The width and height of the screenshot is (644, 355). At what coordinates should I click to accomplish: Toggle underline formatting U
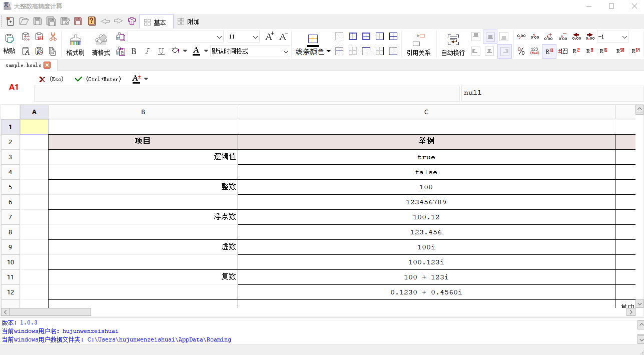(161, 51)
